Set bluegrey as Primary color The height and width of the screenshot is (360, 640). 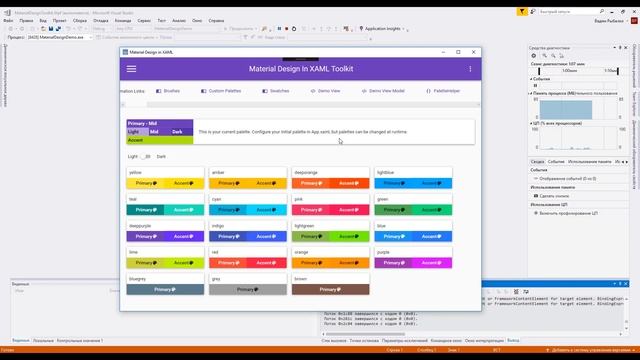165,289
